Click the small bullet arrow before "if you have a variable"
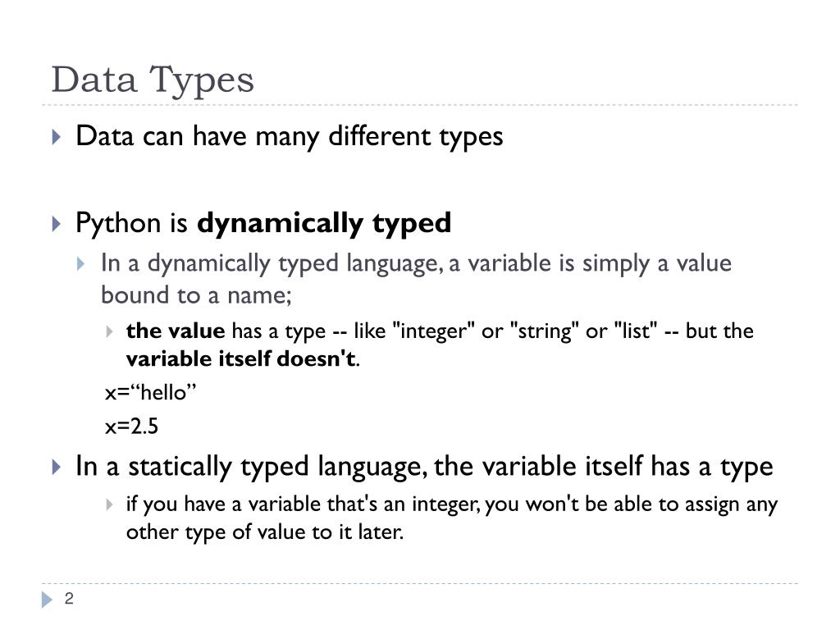 (109, 504)
